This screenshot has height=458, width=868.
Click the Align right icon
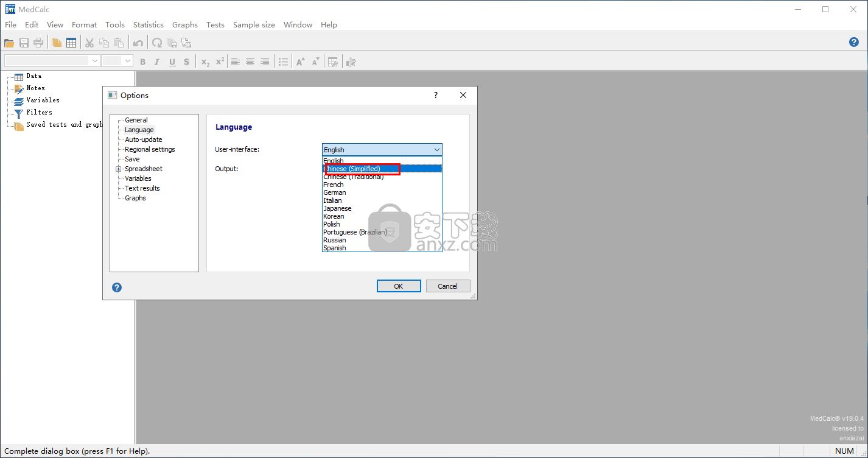pyautogui.click(x=265, y=62)
